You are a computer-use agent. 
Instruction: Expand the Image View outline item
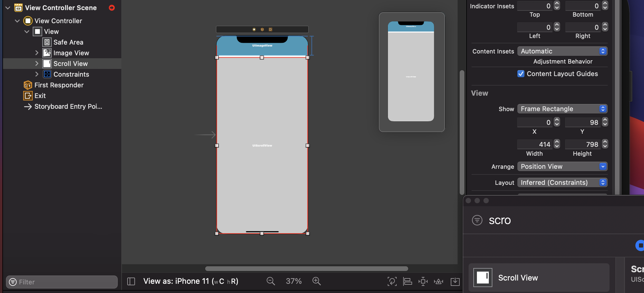tap(37, 53)
